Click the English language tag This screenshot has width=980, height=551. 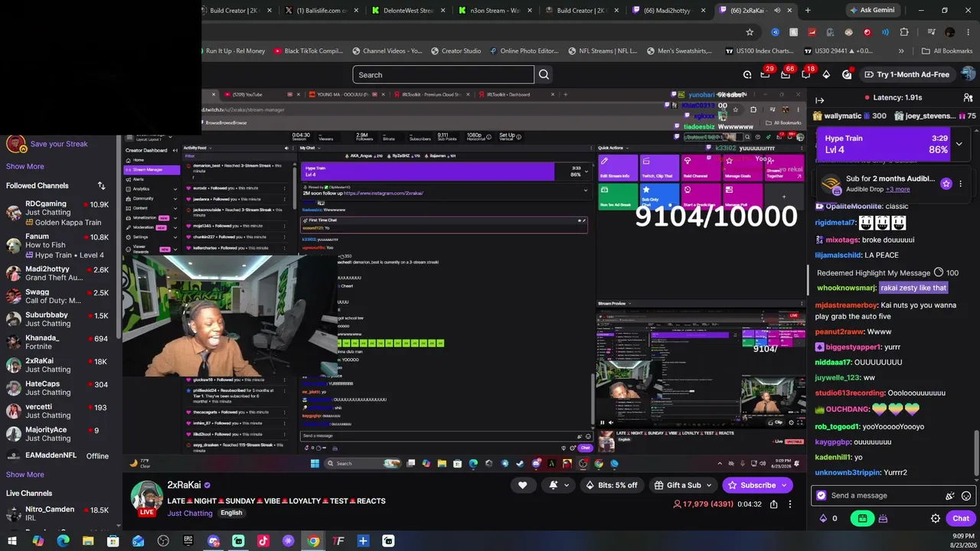[x=231, y=513]
